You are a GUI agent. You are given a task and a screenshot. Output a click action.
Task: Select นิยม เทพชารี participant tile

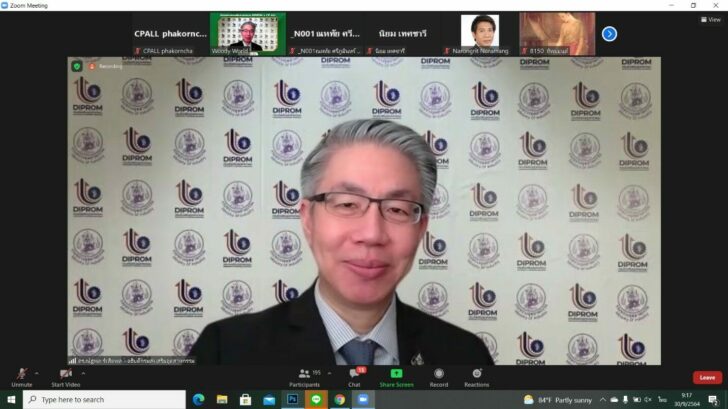[x=403, y=34]
